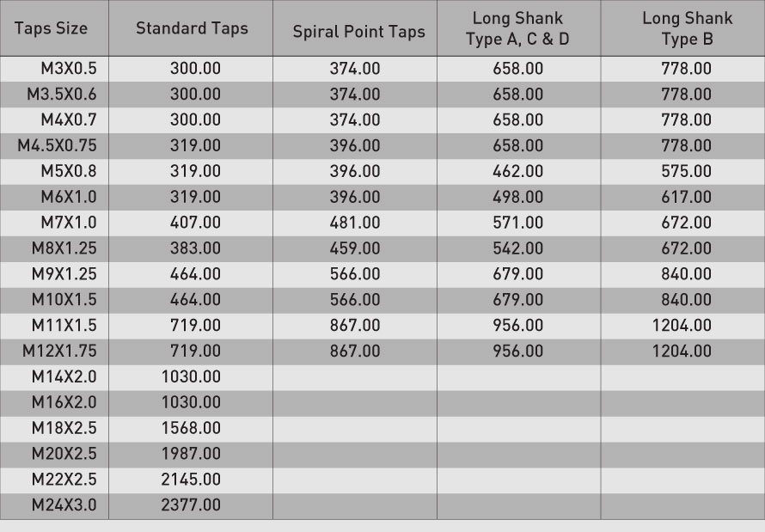This screenshot has width=765, height=532.
Task: Select the 407.00 price for M7X1.0
Action: tap(195, 223)
